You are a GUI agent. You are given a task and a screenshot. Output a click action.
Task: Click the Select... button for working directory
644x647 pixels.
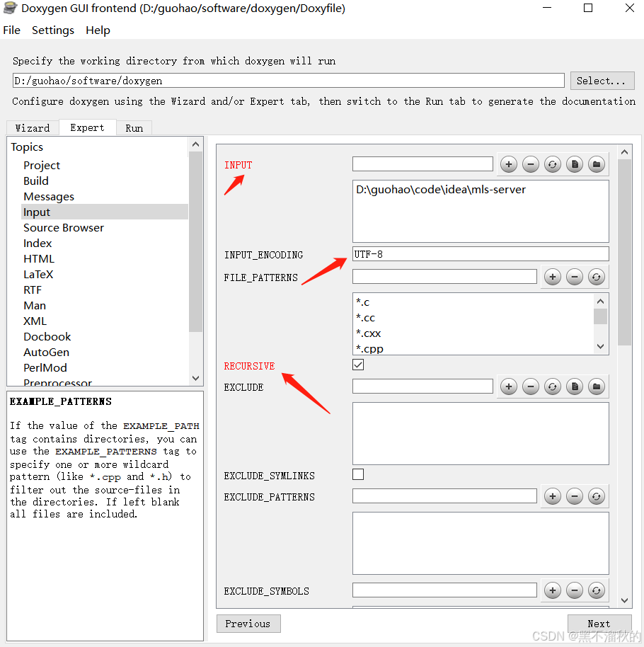pyautogui.click(x=602, y=81)
